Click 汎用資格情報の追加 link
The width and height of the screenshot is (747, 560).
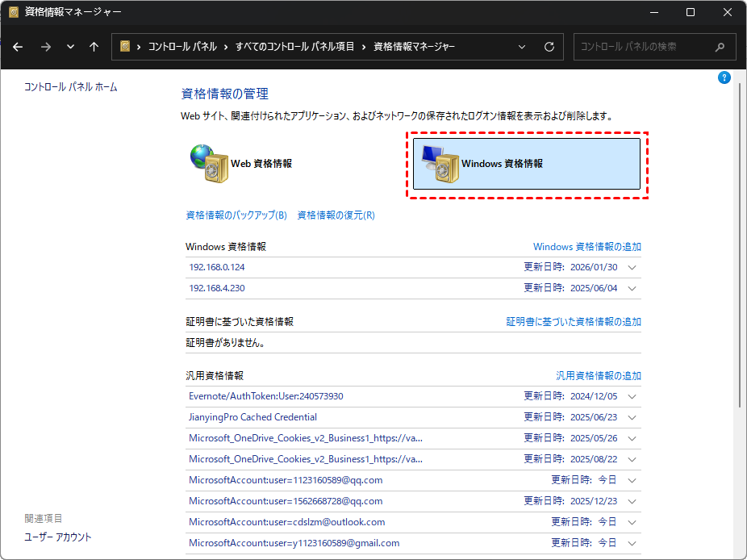[x=599, y=375]
